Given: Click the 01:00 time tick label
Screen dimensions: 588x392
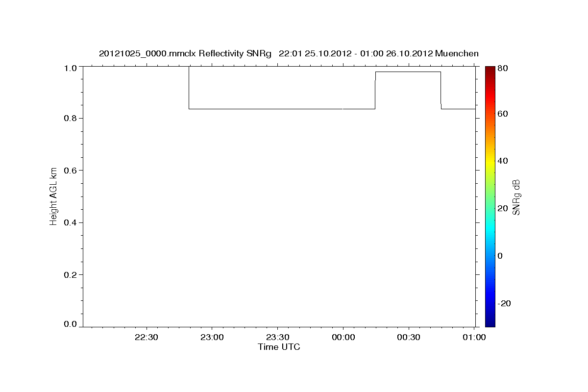Looking at the screenshot, I should (474, 338).
